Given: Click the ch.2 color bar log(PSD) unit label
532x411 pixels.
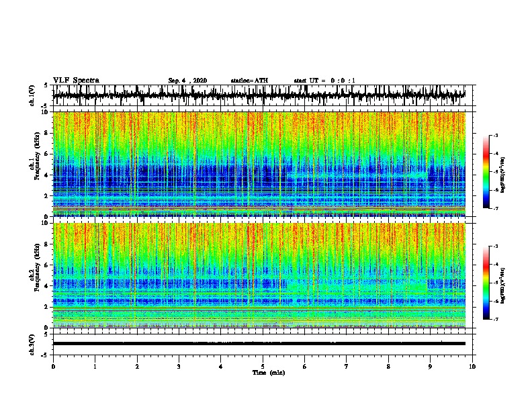Looking at the screenshot, I should click(x=503, y=286).
